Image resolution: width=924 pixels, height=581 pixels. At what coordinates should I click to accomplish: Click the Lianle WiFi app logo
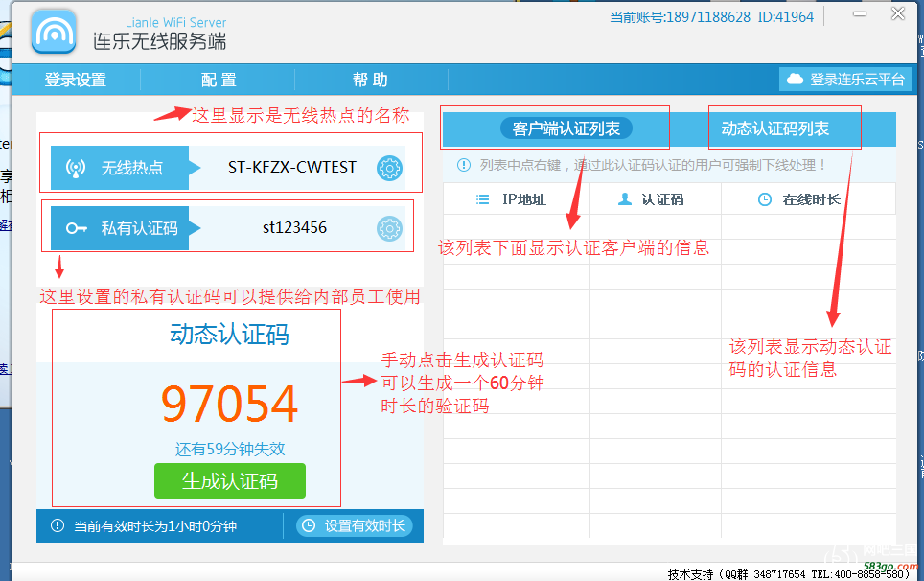54,32
